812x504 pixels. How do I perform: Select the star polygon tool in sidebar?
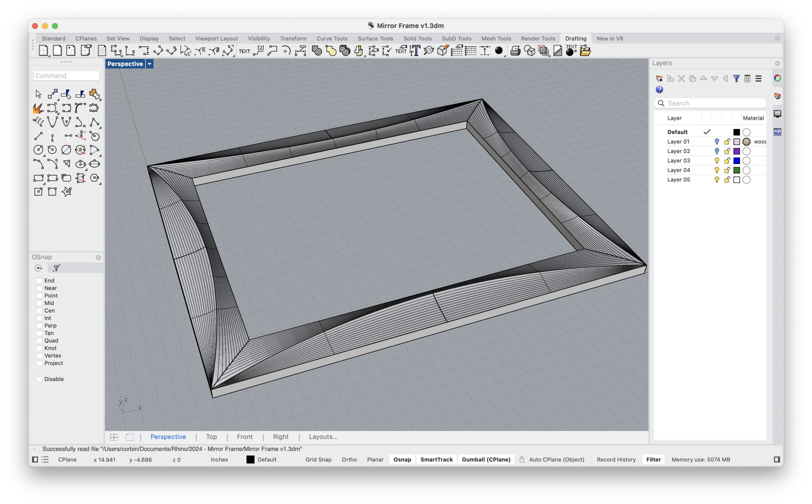click(66, 192)
